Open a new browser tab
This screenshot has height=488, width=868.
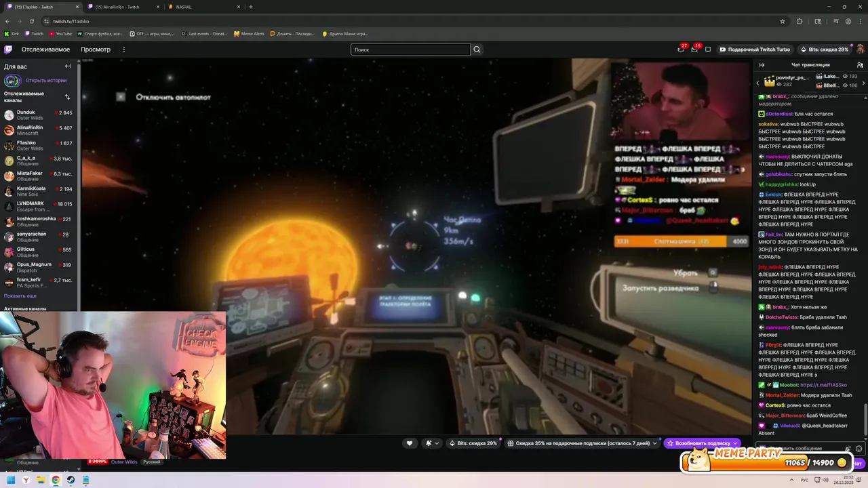coord(251,7)
